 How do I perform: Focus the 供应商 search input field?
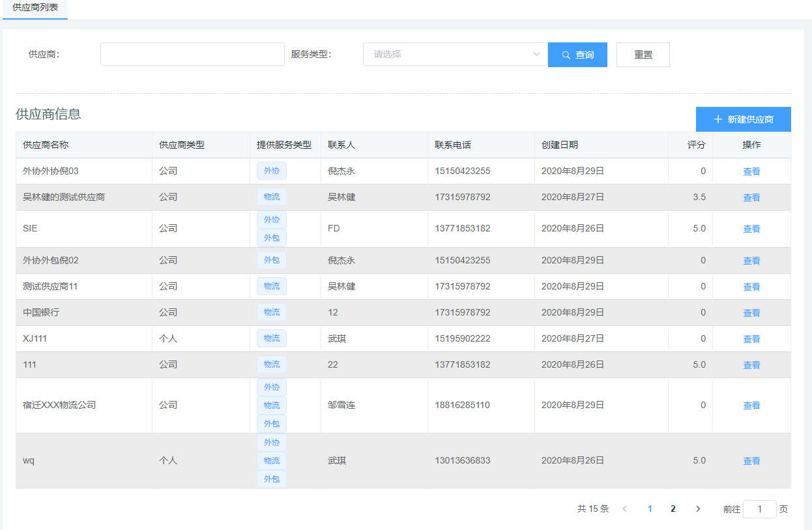coord(192,55)
